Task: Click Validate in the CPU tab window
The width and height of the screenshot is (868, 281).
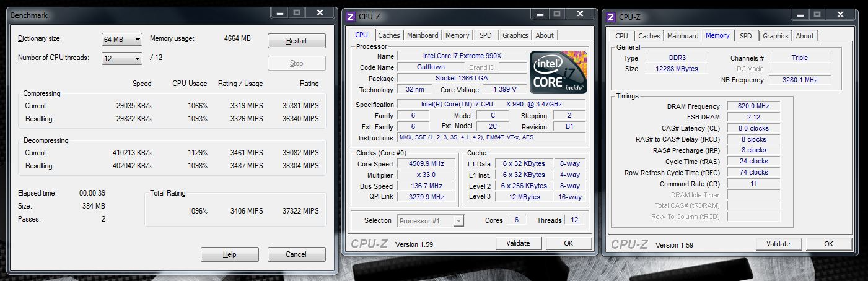Action: coord(518,243)
